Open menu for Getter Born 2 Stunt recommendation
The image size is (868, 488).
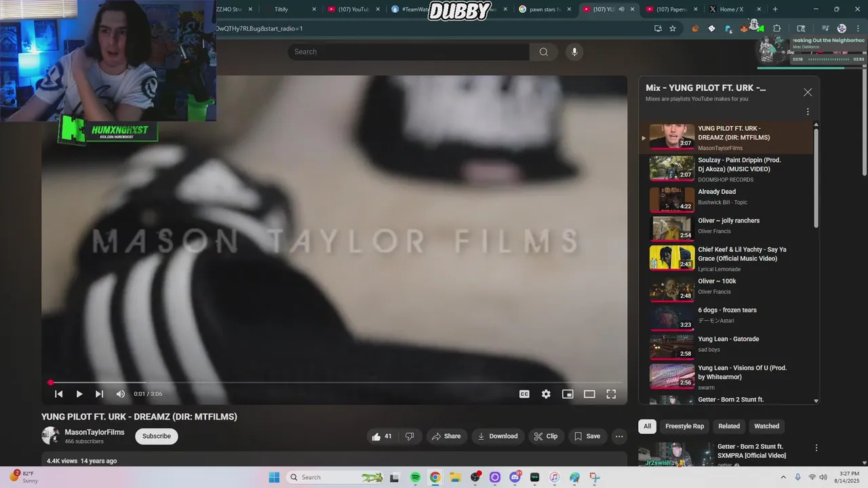click(x=816, y=448)
